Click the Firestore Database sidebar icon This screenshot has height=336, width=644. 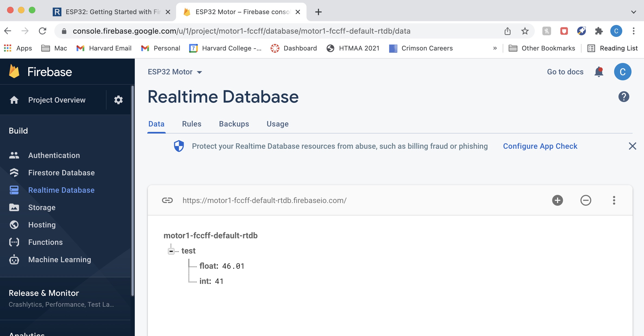click(x=14, y=173)
